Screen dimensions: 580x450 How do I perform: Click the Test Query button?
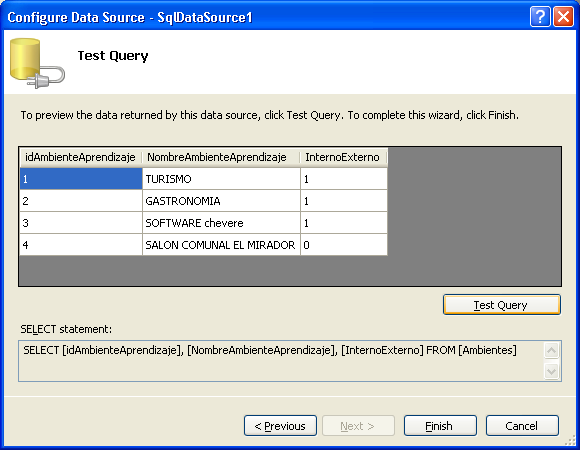click(502, 305)
